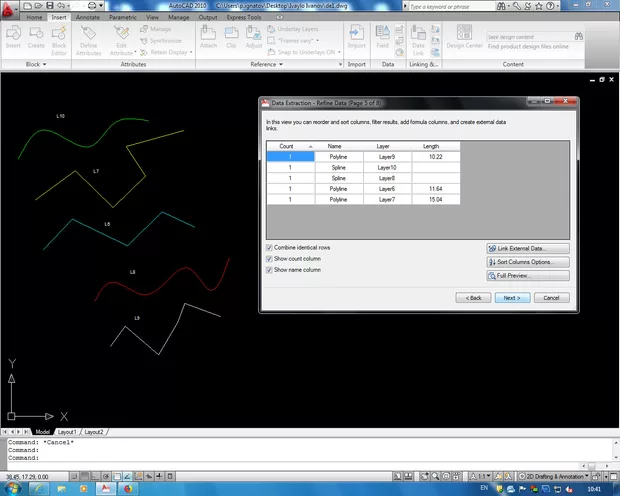Click the Link External Data button
This screenshot has width=620, height=496.
click(528, 247)
